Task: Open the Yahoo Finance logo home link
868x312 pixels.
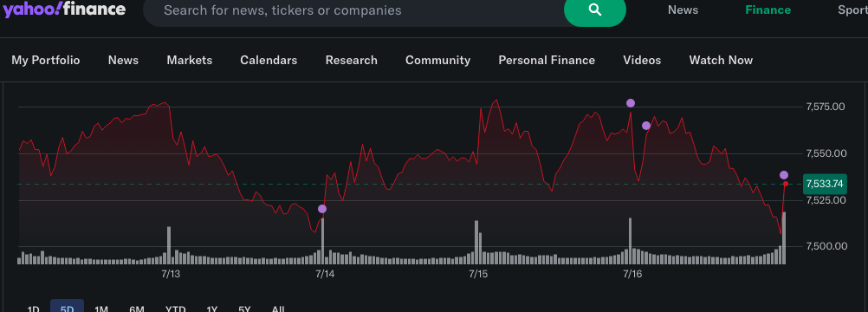Action: [x=65, y=9]
